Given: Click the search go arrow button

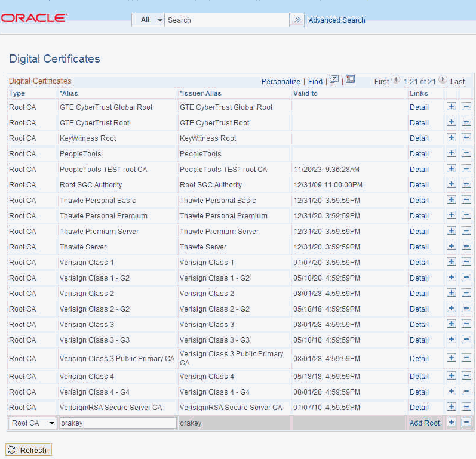Looking at the screenshot, I should pos(297,20).
